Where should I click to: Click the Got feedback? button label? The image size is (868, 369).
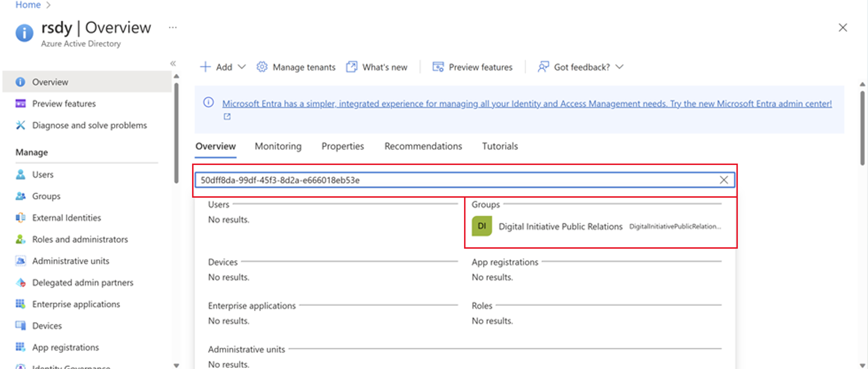click(x=582, y=67)
